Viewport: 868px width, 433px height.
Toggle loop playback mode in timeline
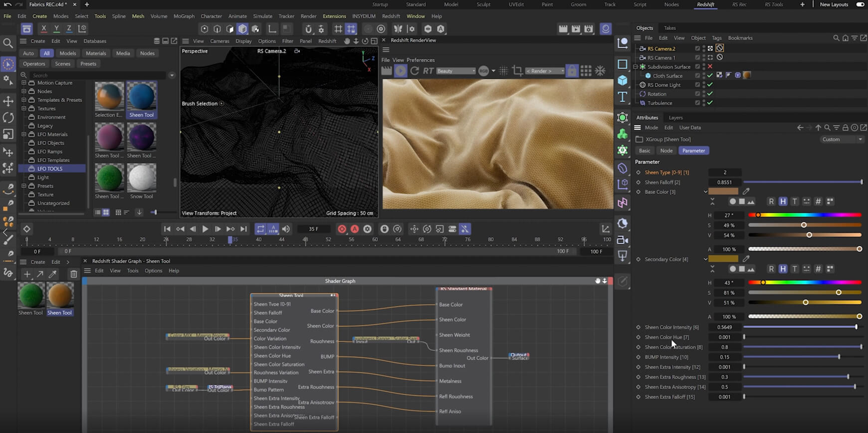click(x=260, y=229)
